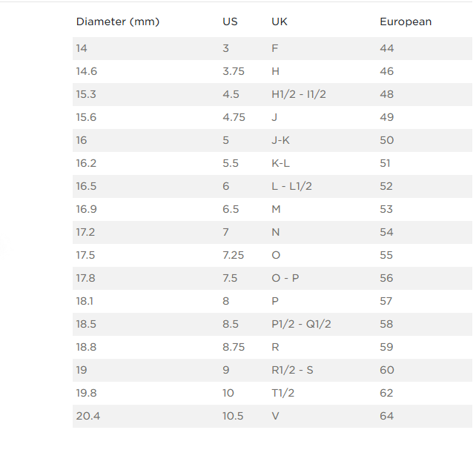Select the 20.4 diameter cell
476x450 pixels.
(87, 416)
